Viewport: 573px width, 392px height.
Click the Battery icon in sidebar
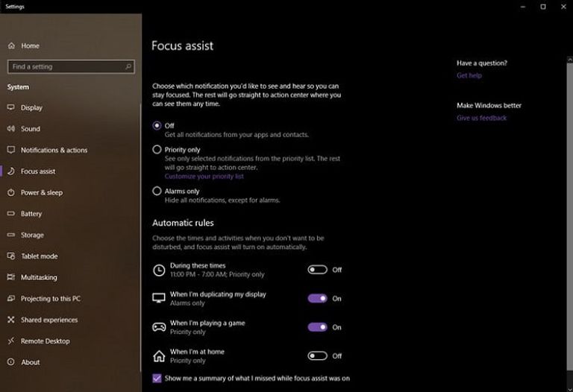[x=11, y=214]
